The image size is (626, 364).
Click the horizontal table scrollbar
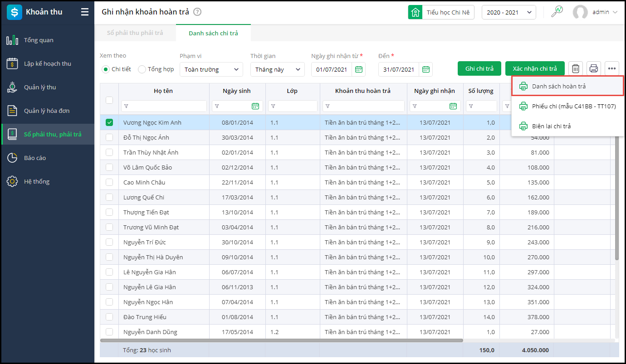click(281, 340)
